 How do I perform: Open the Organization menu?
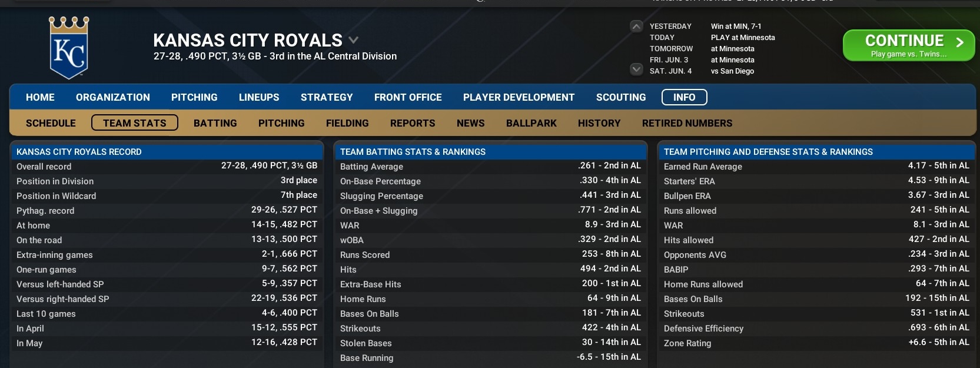coord(113,97)
